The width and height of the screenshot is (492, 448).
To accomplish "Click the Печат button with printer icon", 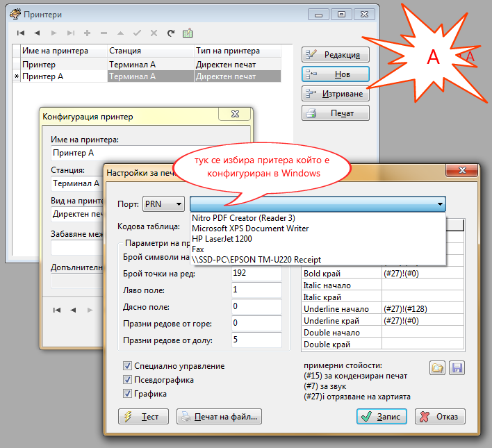I will (x=335, y=113).
